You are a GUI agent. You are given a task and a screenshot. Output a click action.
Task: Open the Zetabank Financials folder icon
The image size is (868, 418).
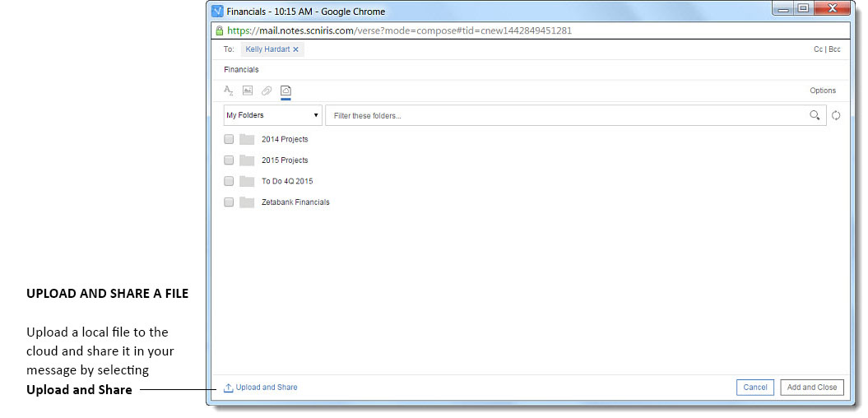247,202
